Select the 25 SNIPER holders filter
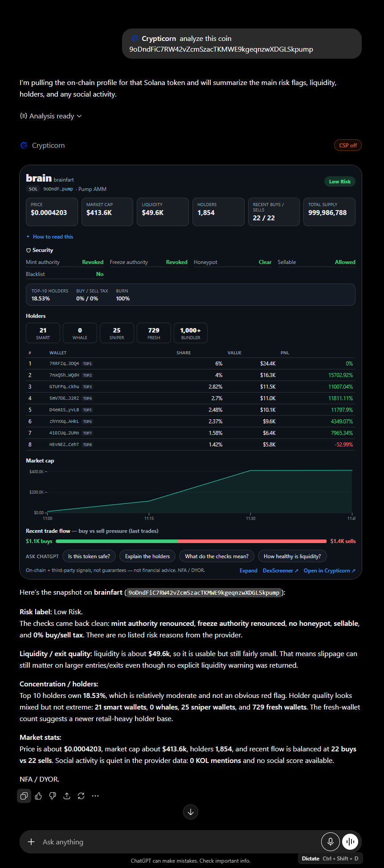The image size is (384, 868). coord(117,333)
